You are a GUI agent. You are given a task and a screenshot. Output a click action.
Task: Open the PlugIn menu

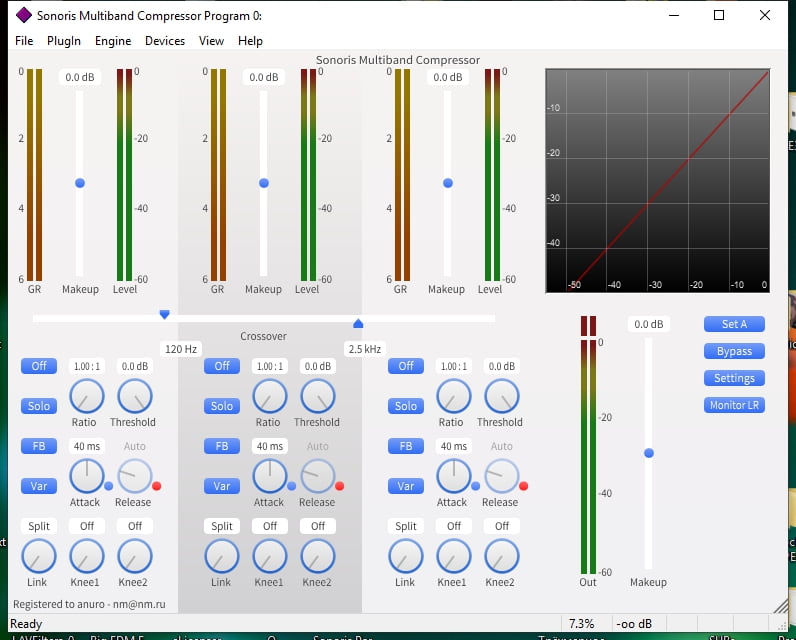pyautogui.click(x=64, y=41)
